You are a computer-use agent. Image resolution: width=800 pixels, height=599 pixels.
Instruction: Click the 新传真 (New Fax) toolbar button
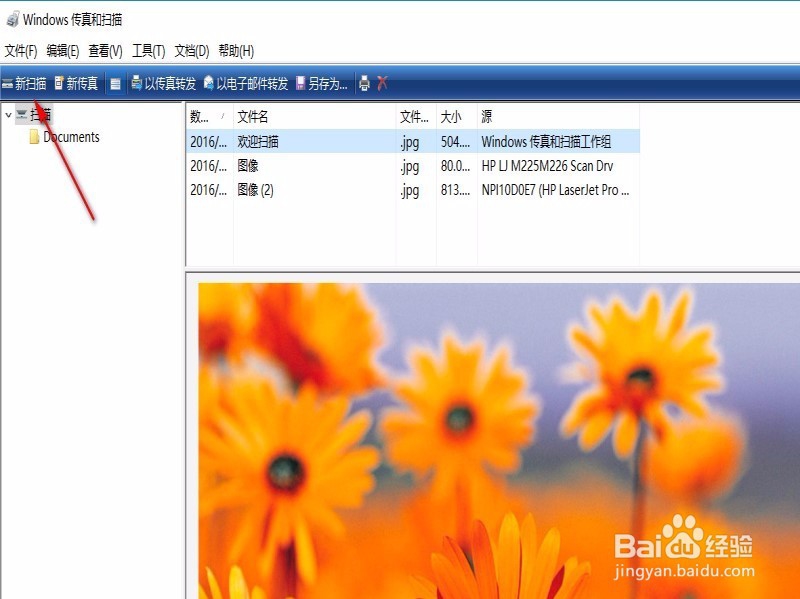click(x=76, y=83)
